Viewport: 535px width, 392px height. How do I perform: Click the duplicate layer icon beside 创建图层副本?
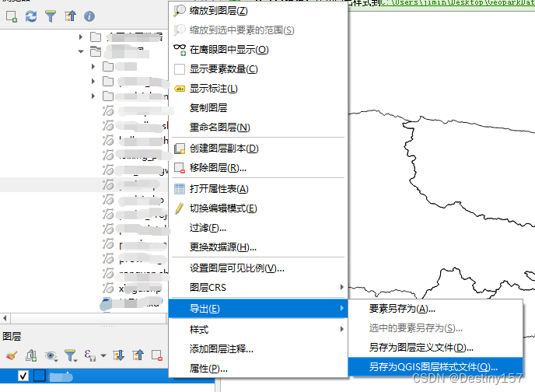point(180,149)
